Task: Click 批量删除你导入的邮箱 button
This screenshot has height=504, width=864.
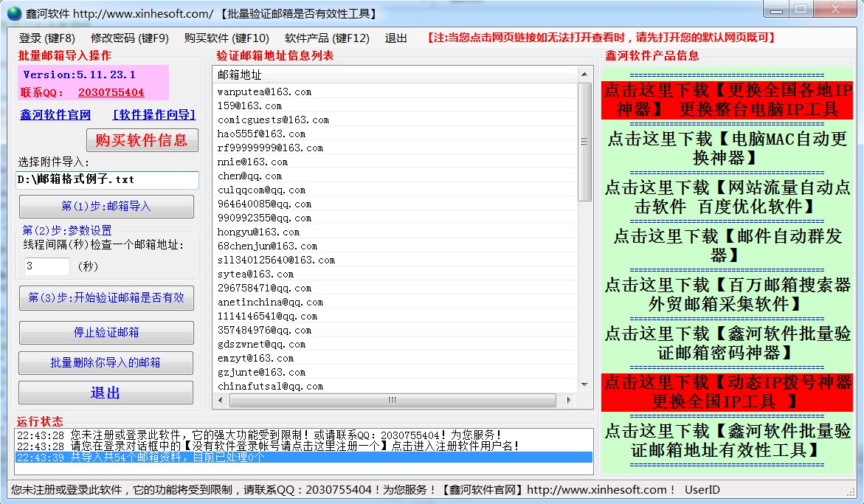Action: (106, 363)
